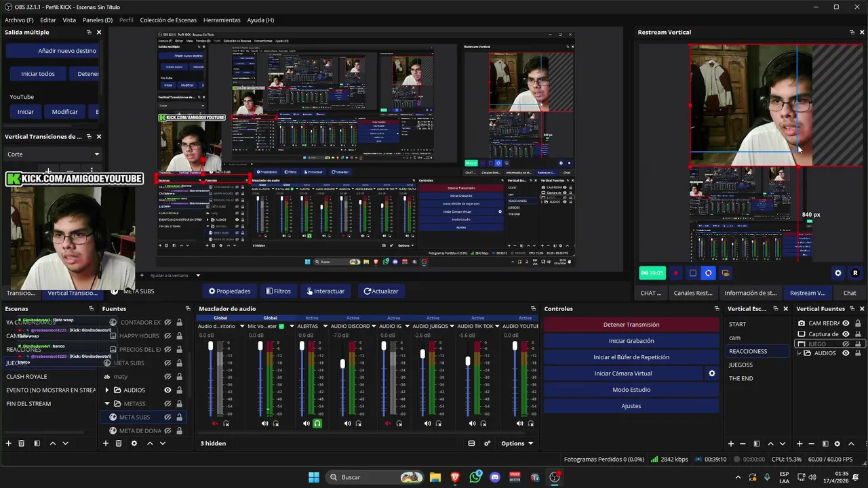This screenshot has width=868, height=488.
Task: Expand AUDIOS group in Vertical Fuentes
Action: (x=800, y=353)
